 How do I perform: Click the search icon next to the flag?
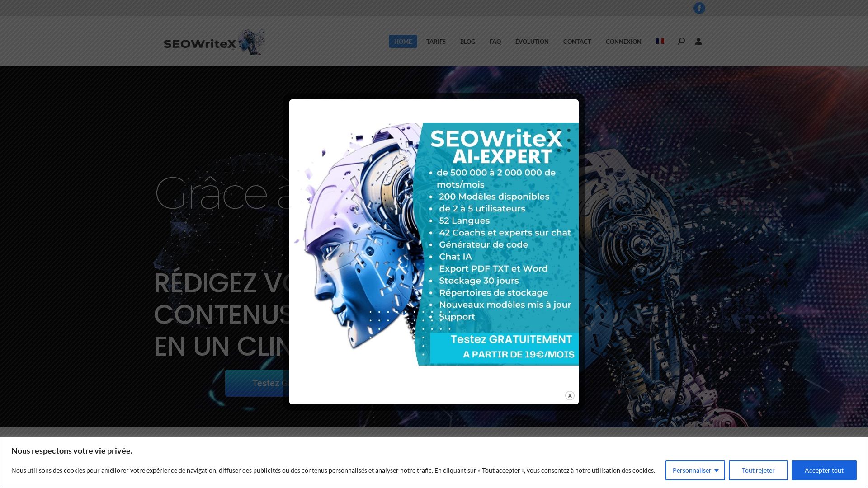point(681,41)
